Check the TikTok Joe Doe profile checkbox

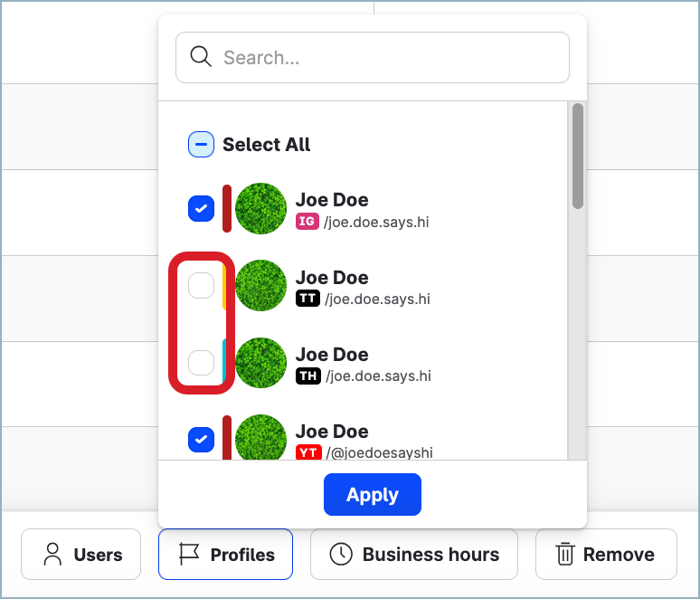click(x=201, y=286)
